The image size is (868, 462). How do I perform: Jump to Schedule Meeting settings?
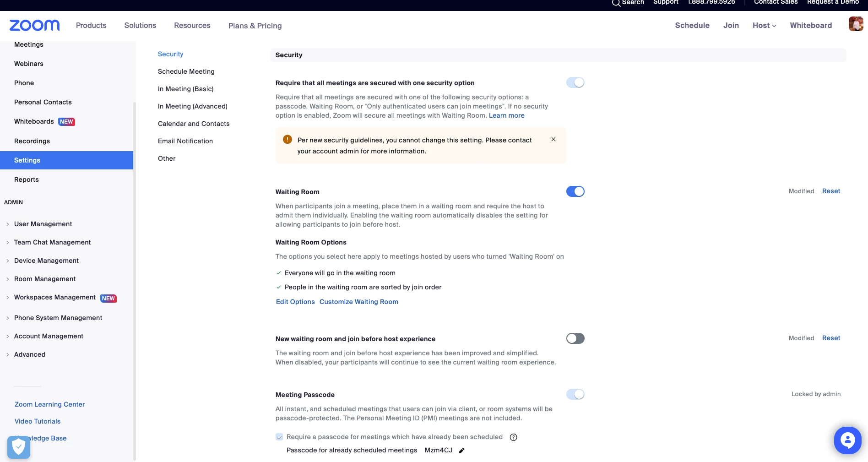coord(186,71)
